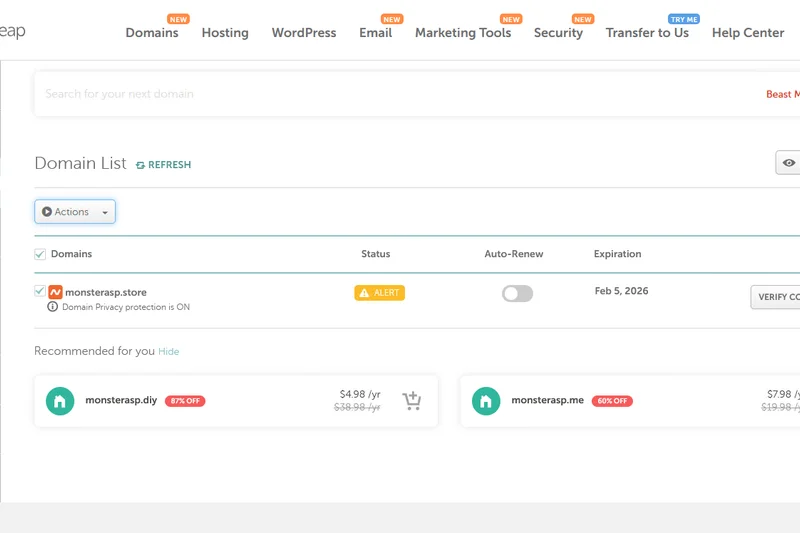Toggle the select-all Domains checkbox
800x533 pixels.
pos(40,254)
